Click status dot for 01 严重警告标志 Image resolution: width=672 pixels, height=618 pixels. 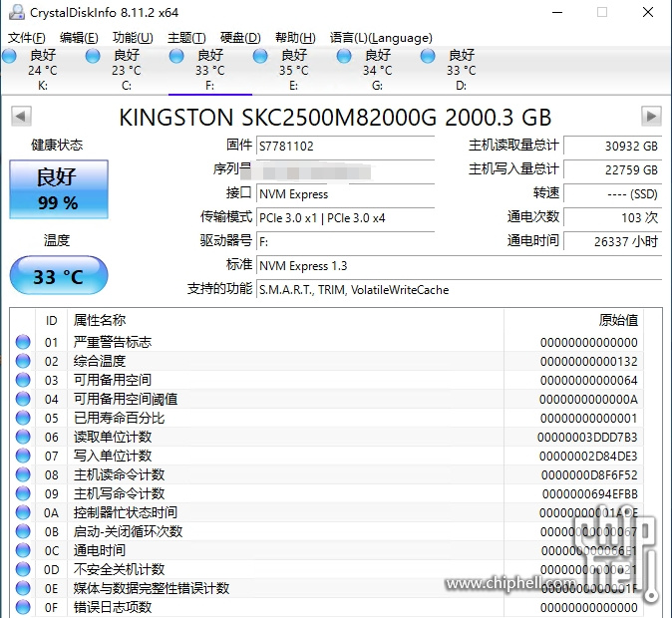(x=23, y=342)
